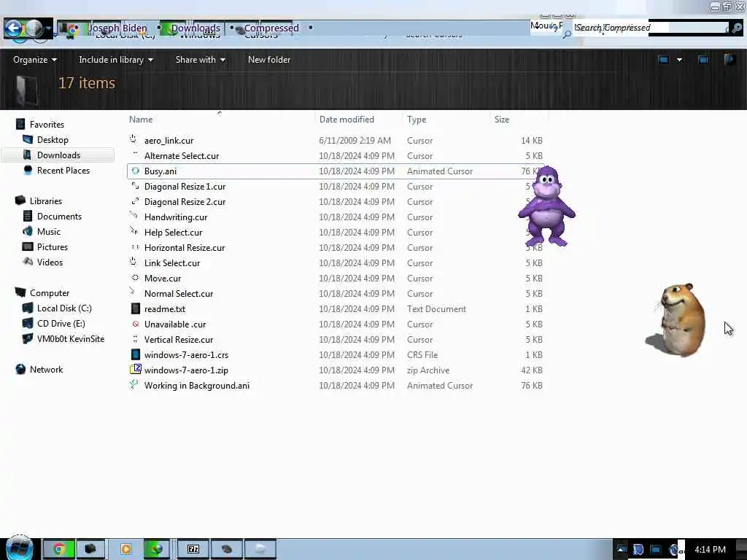Select Local Disk (C:) in navigation pane
Image resolution: width=747 pixels, height=560 pixels.
(64, 308)
